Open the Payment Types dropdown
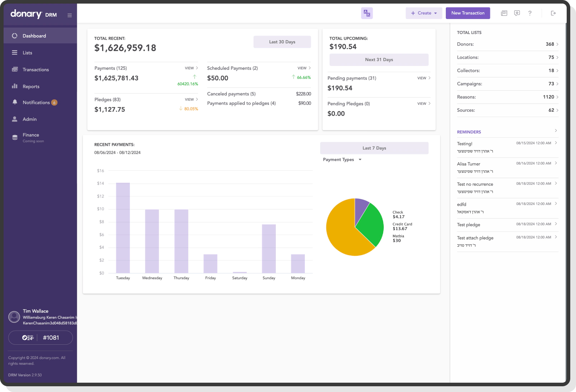 click(341, 159)
